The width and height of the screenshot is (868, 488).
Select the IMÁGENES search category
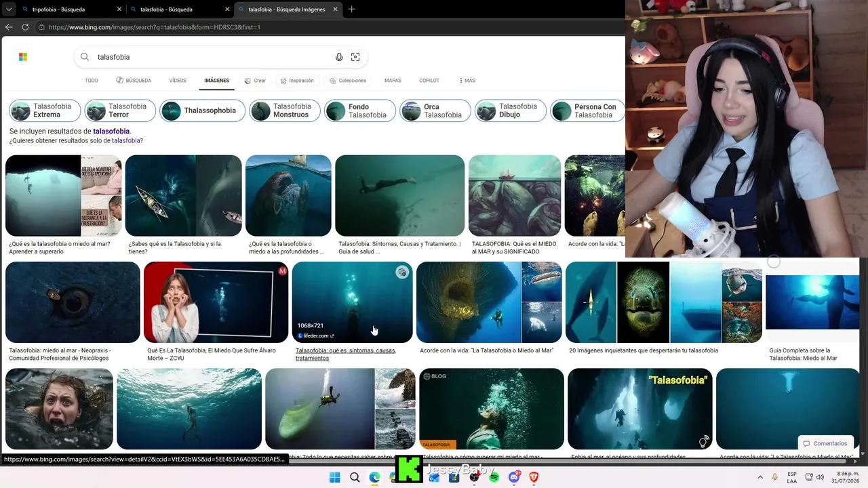pos(217,81)
